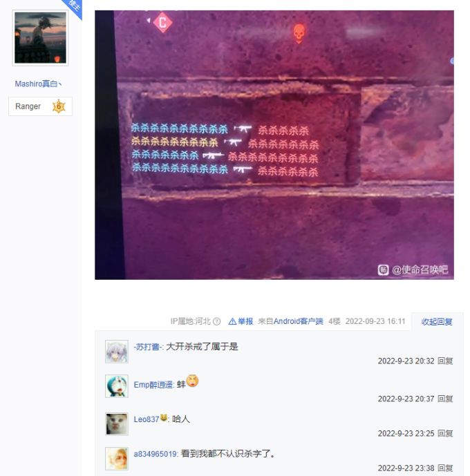
Task: Click Leo837's cat avatar
Action: pos(117,424)
